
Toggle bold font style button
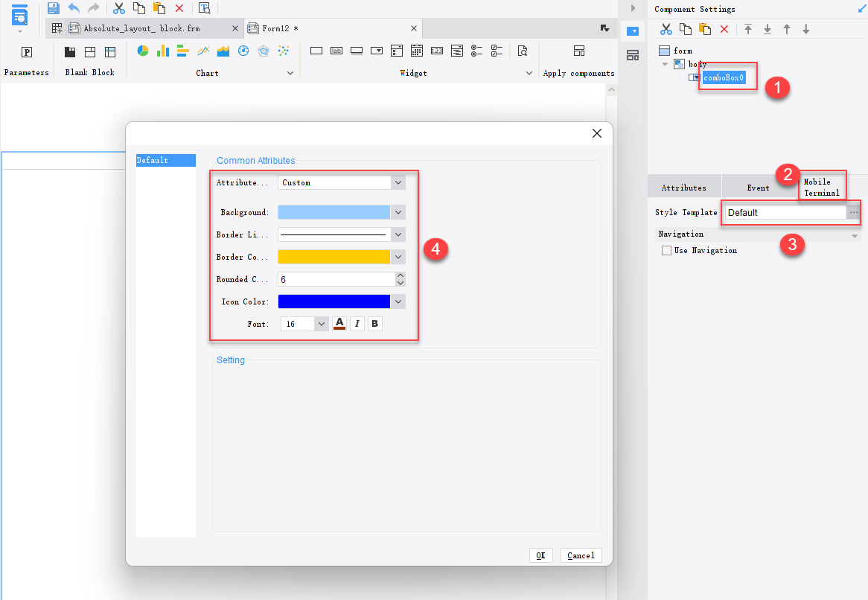[374, 324]
